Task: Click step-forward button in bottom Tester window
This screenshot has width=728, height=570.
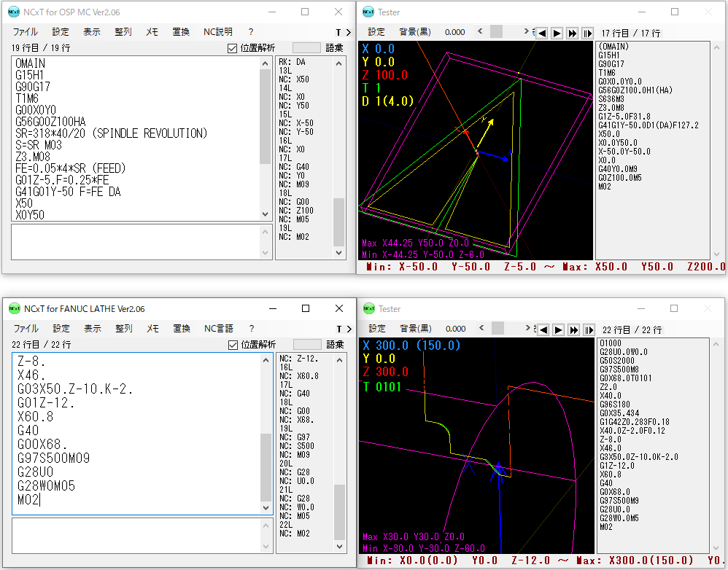Action: [x=589, y=329]
